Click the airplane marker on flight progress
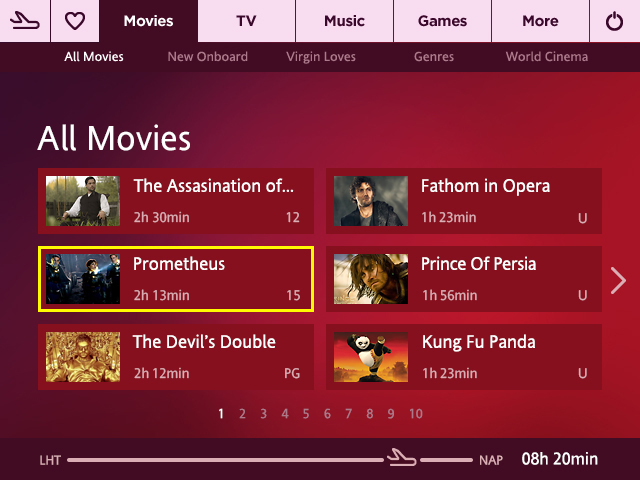 click(x=402, y=457)
